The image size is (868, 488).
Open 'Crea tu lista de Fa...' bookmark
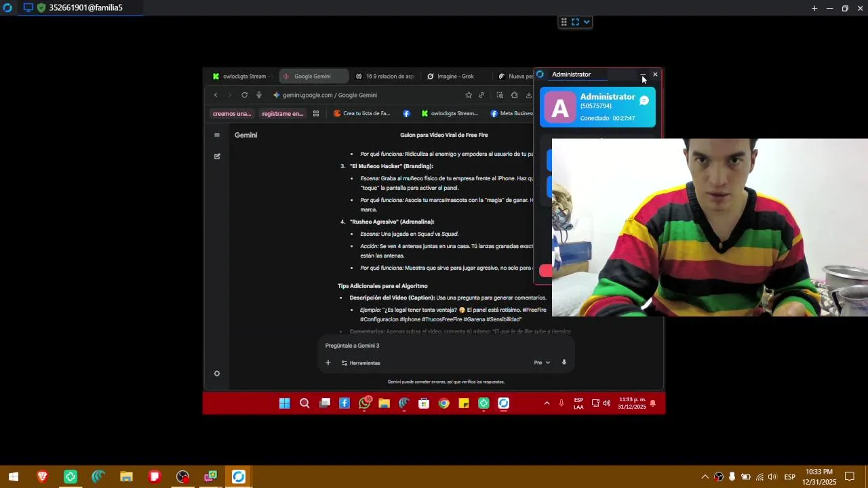(x=362, y=113)
